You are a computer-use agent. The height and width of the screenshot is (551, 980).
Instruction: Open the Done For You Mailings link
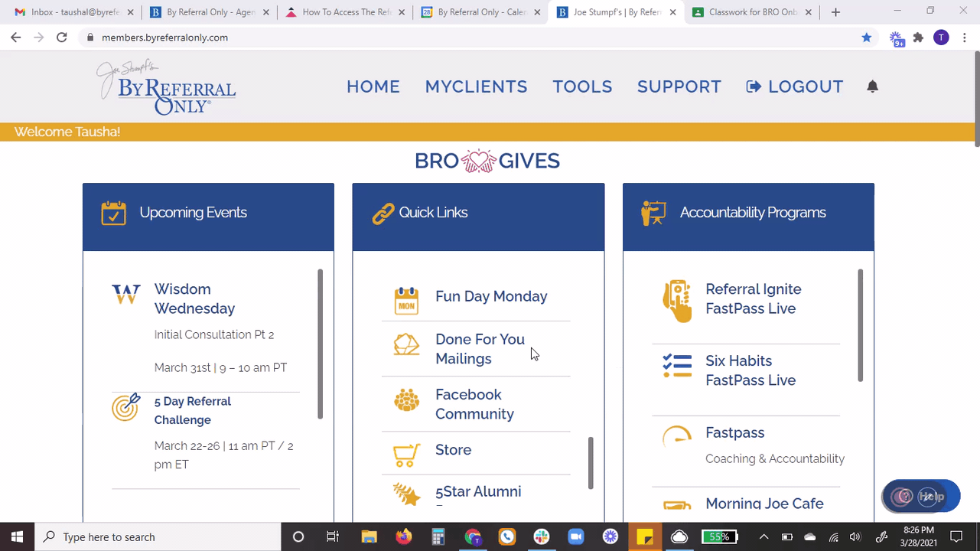click(480, 349)
